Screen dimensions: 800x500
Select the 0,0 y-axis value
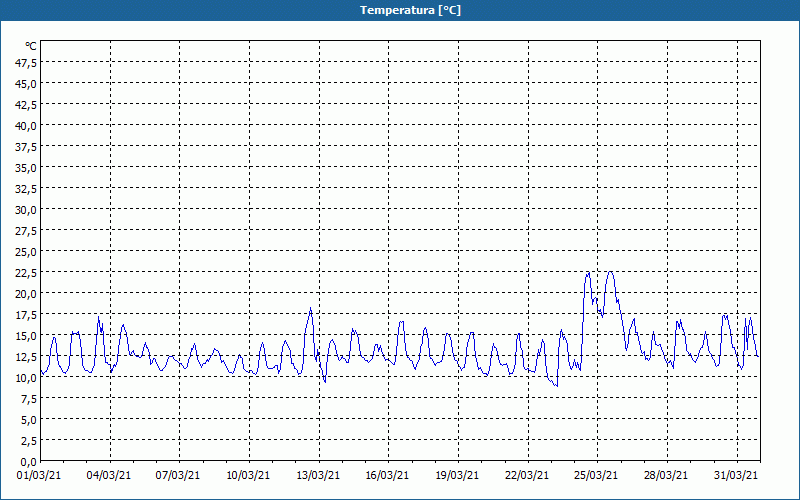(29, 462)
